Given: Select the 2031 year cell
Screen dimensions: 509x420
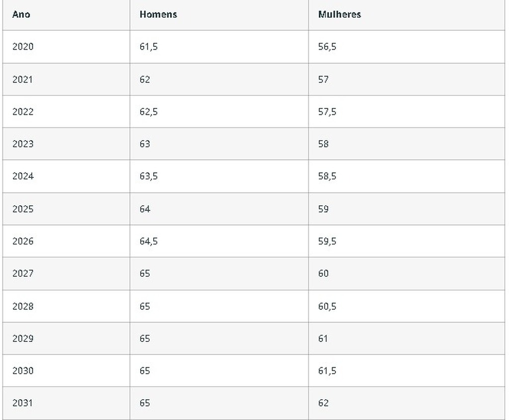Looking at the screenshot, I should [23, 403].
